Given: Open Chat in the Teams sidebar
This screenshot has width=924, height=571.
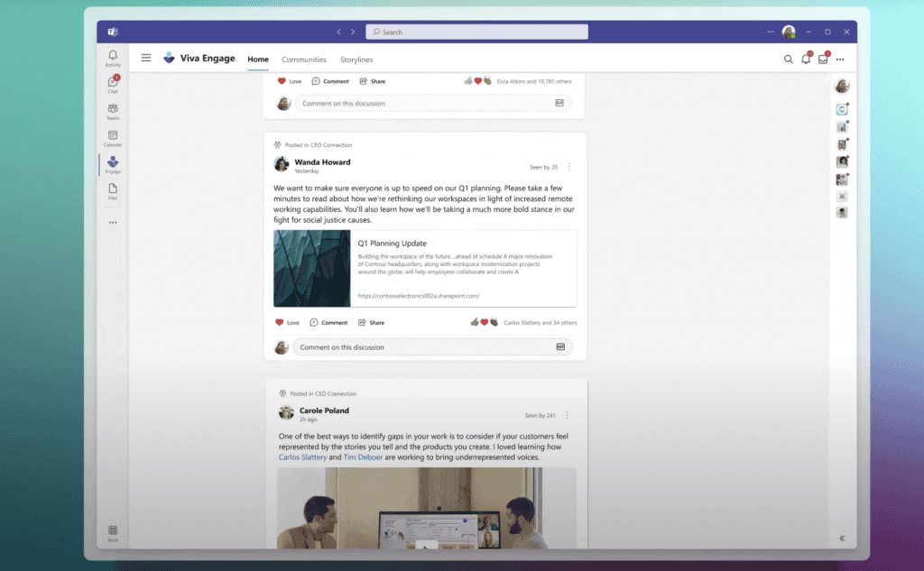Looking at the screenshot, I should [113, 84].
